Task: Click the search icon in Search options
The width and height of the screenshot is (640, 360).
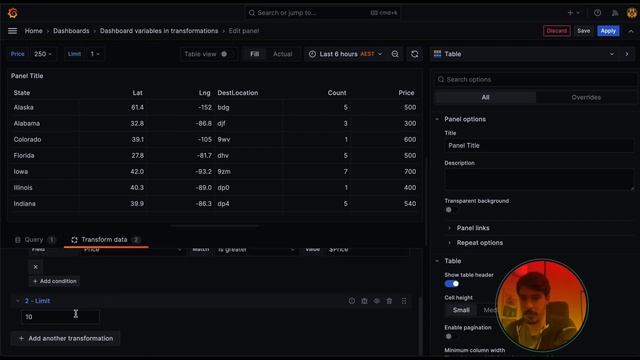Action: [441, 80]
